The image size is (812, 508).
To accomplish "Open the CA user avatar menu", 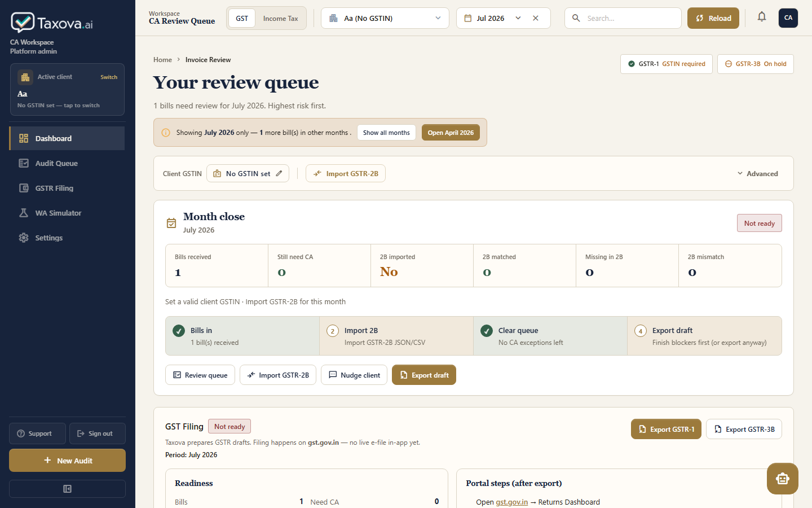I will point(788,18).
